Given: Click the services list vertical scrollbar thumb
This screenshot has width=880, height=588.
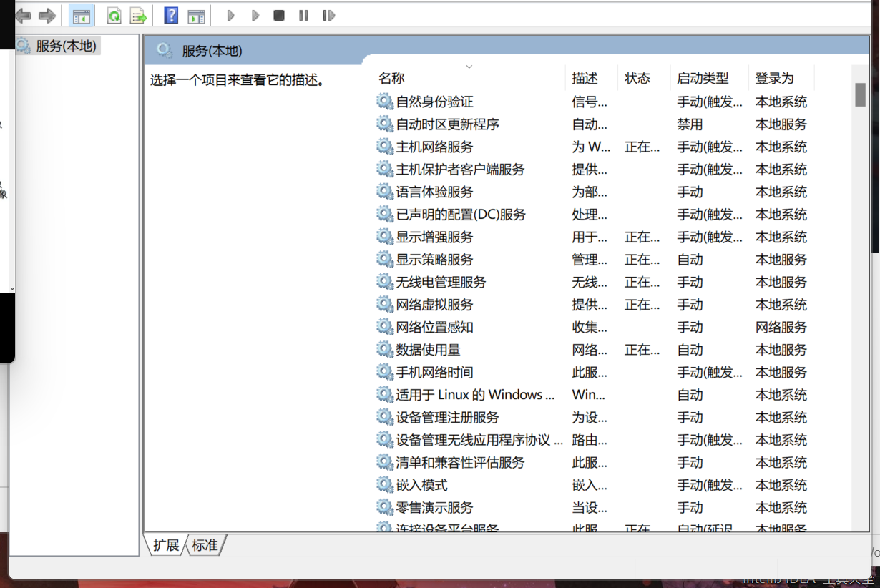Looking at the screenshot, I should tap(860, 94).
